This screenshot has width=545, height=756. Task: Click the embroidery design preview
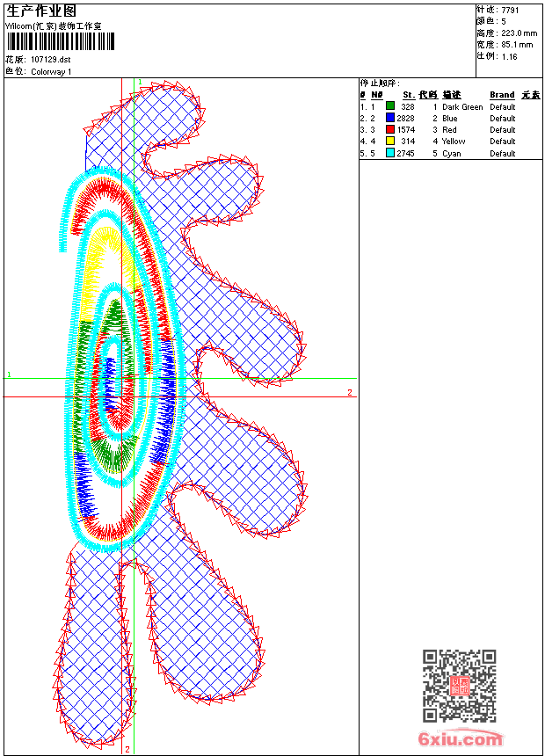(x=181, y=415)
